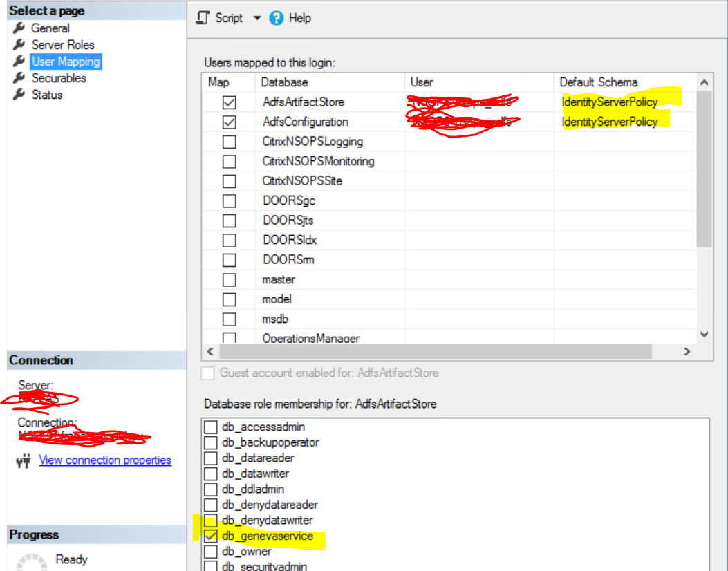Screen dimensions: 728x571
Task: Check the DOORSrm map checkbox
Action: coord(229,260)
